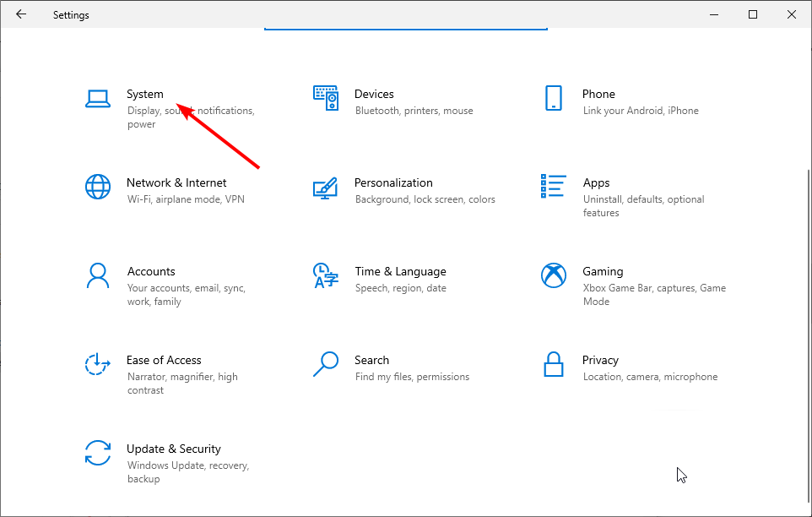This screenshot has width=812, height=517.
Task: Open the System settings title link
Action: [145, 94]
